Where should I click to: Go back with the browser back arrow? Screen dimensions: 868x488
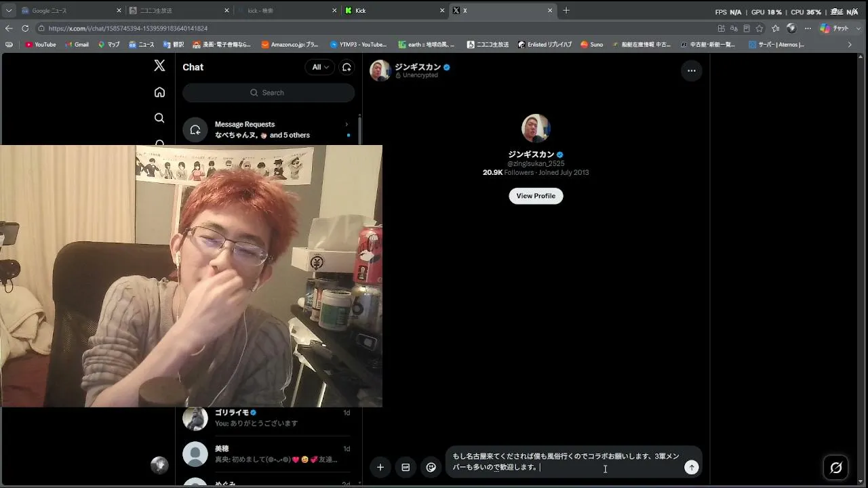click(x=9, y=28)
